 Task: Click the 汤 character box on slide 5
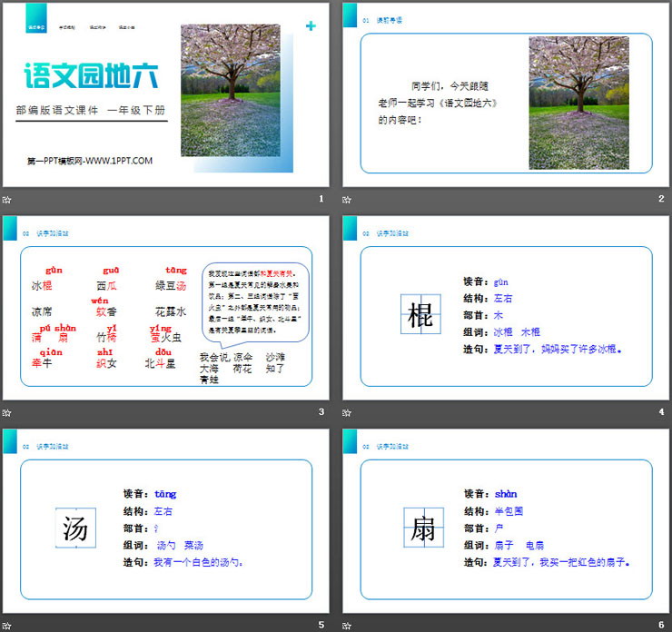(x=75, y=528)
